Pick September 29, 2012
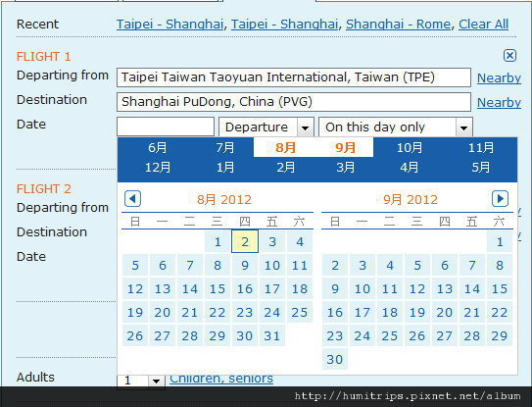Screen dimensions: 532x407 pos(500,336)
